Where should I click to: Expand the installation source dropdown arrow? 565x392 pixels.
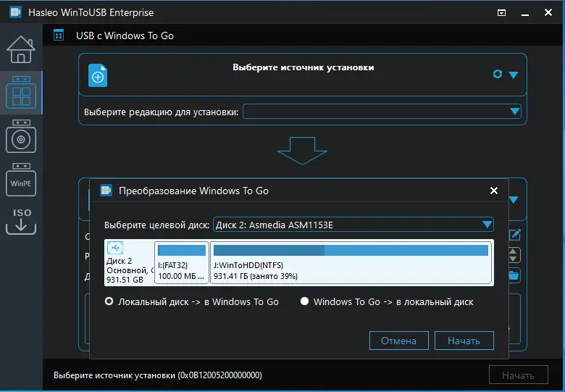pyautogui.click(x=514, y=75)
